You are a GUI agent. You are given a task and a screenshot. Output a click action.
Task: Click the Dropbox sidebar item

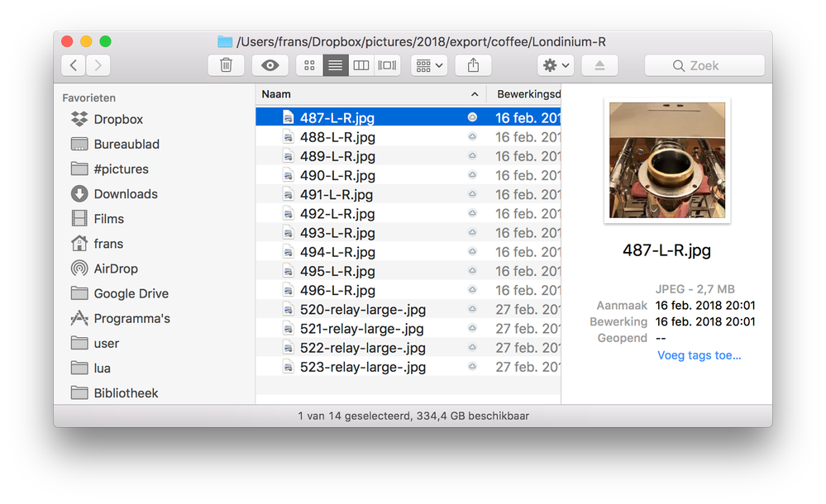tap(118, 119)
